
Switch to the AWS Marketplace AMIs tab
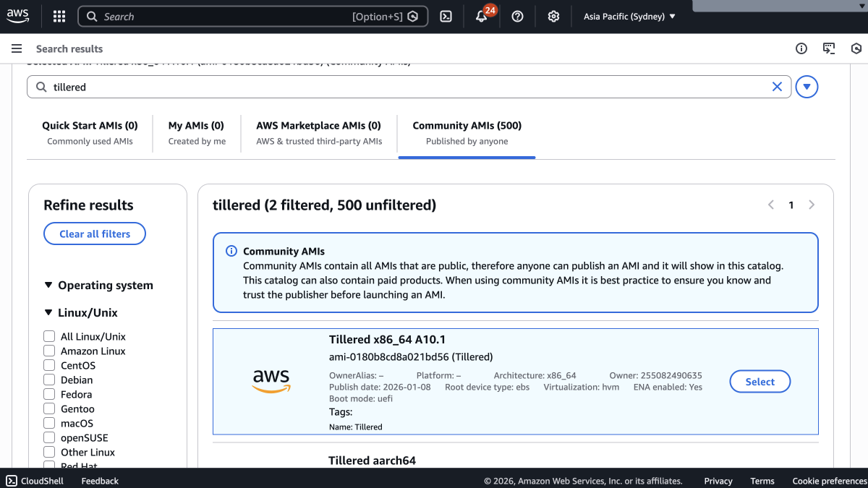[x=318, y=132]
